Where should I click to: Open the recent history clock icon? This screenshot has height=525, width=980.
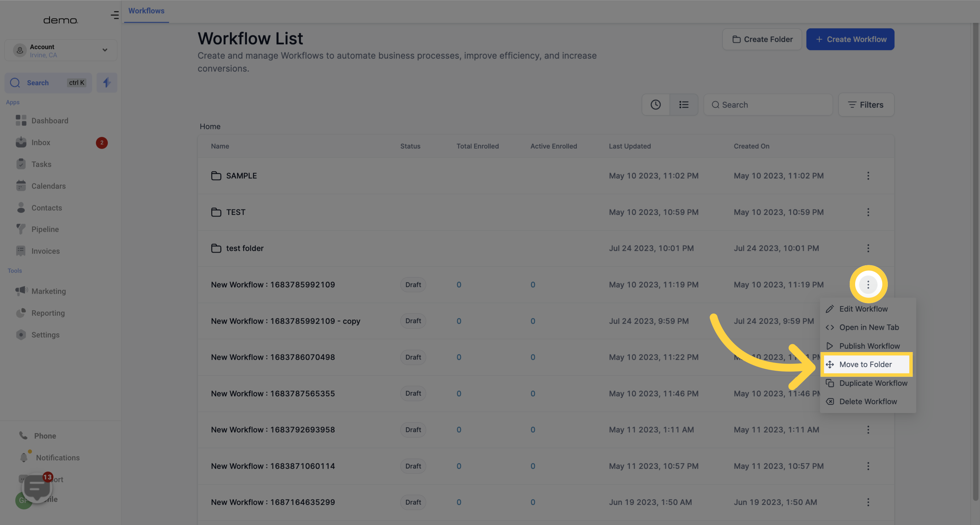(x=655, y=105)
